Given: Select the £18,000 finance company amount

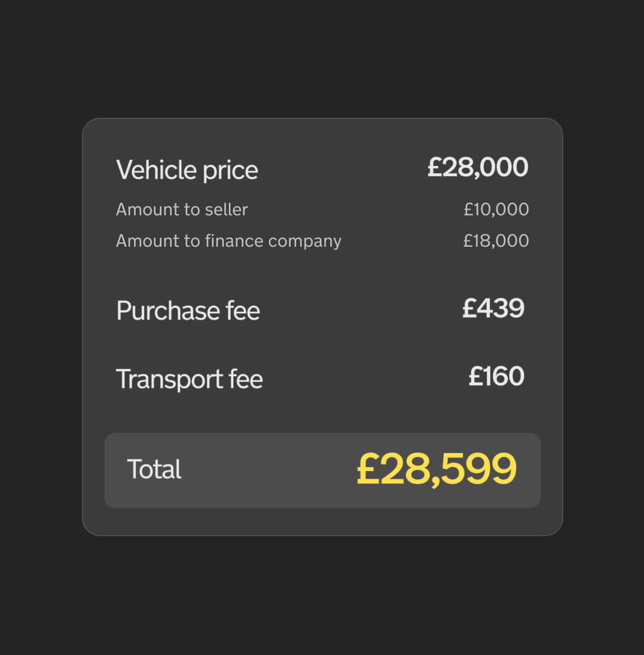Looking at the screenshot, I should coord(496,241).
